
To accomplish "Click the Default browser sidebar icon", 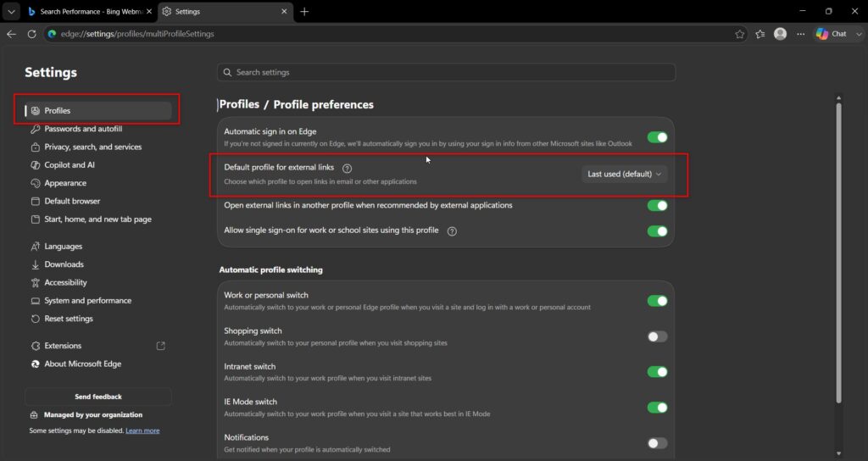I will (x=36, y=202).
